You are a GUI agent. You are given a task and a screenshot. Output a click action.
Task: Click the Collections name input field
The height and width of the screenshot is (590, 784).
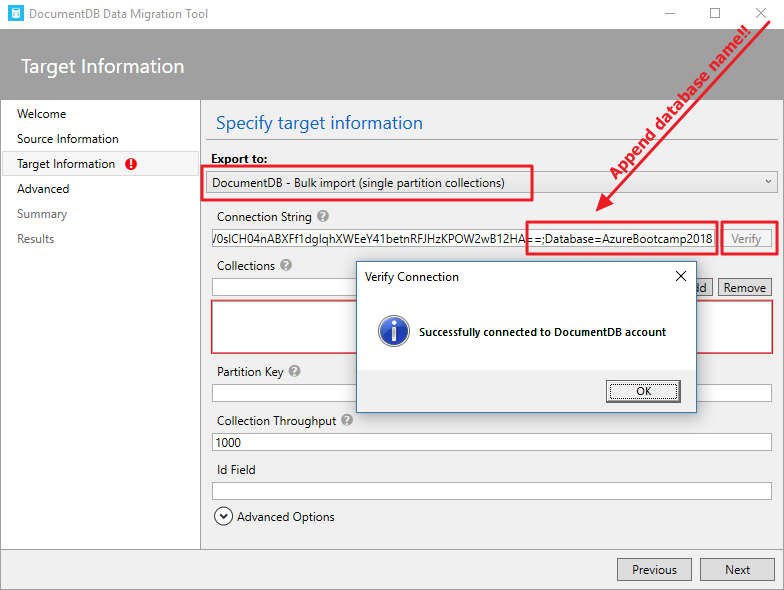pyautogui.click(x=284, y=288)
